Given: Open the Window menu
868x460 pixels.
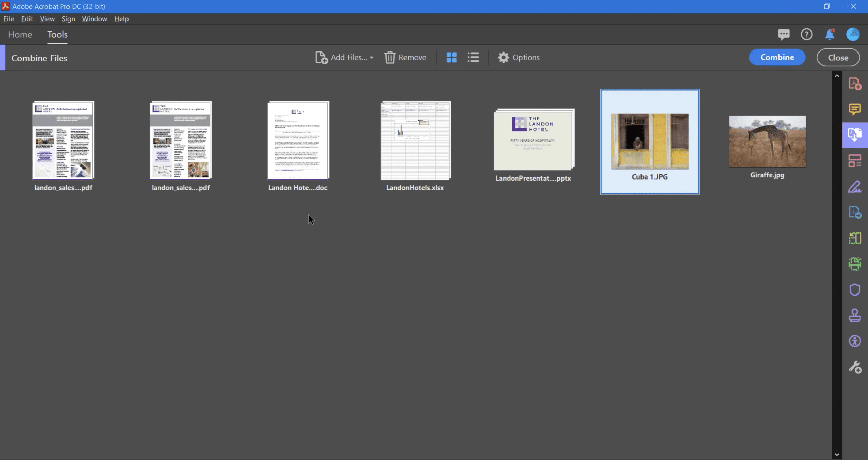Looking at the screenshot, I should point(94,19).
